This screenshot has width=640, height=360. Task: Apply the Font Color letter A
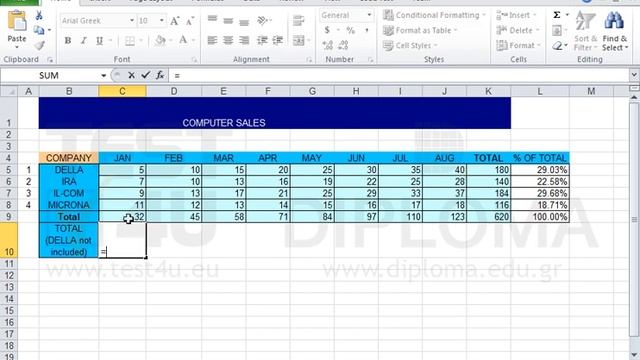pyautogui.click(x=183, y=40)
